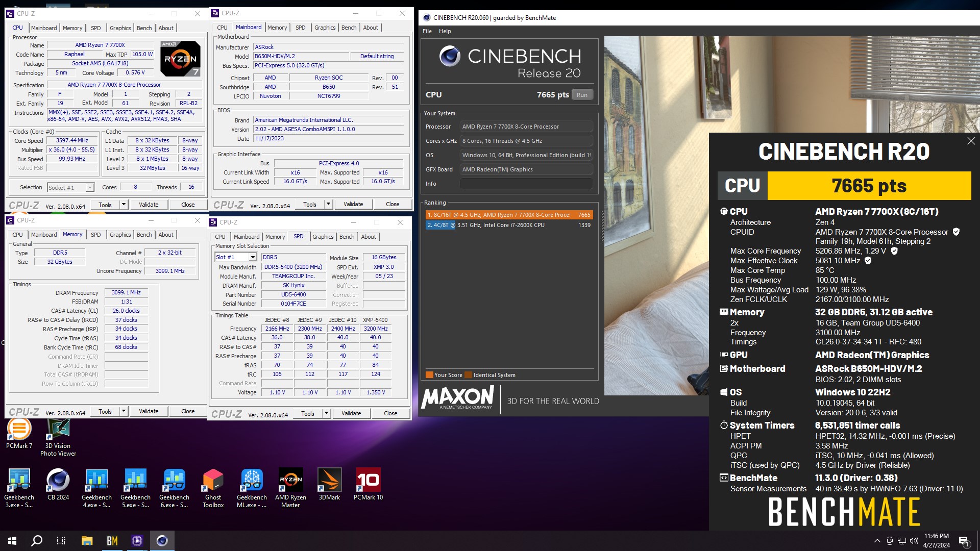Expand Tools arrow in SPD window
Viewport: 980px width, 551px height.
click(x=326, y=413)
